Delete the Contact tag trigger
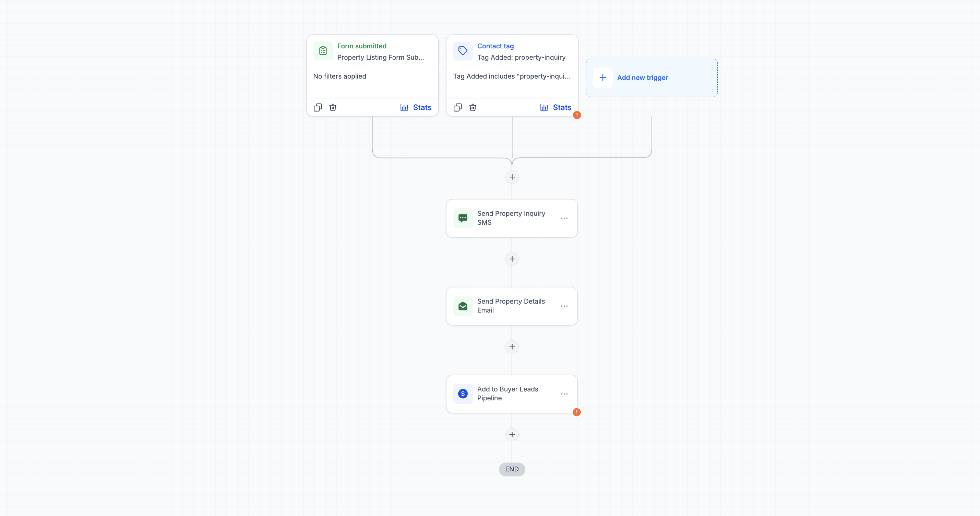The height and width of the screenshot is (516, 980). [473, 107]
